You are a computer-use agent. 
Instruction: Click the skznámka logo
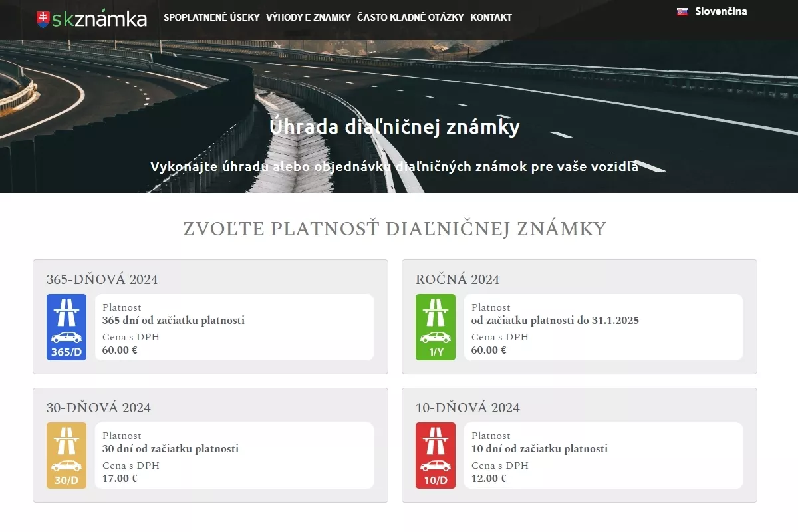[x=92, y=19]
